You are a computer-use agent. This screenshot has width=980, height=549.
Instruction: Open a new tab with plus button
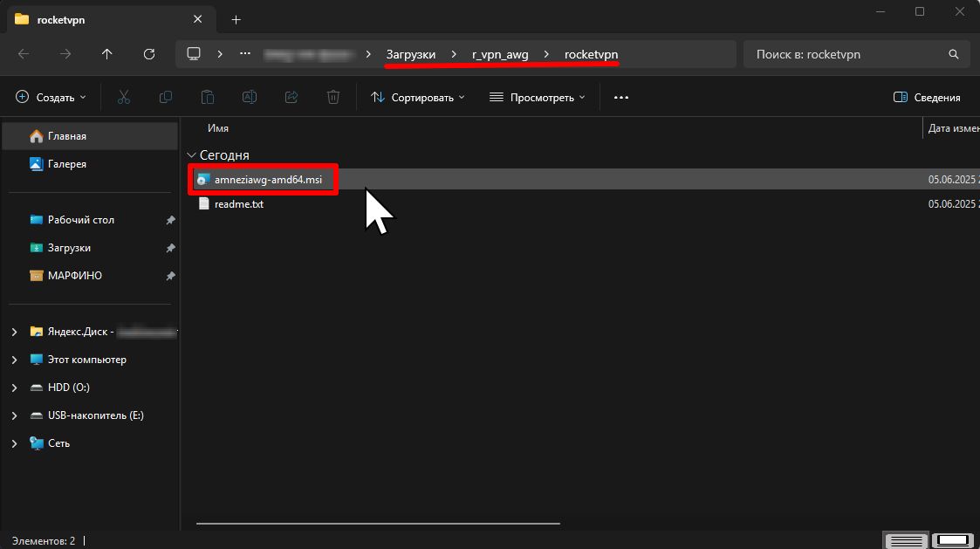236,19
